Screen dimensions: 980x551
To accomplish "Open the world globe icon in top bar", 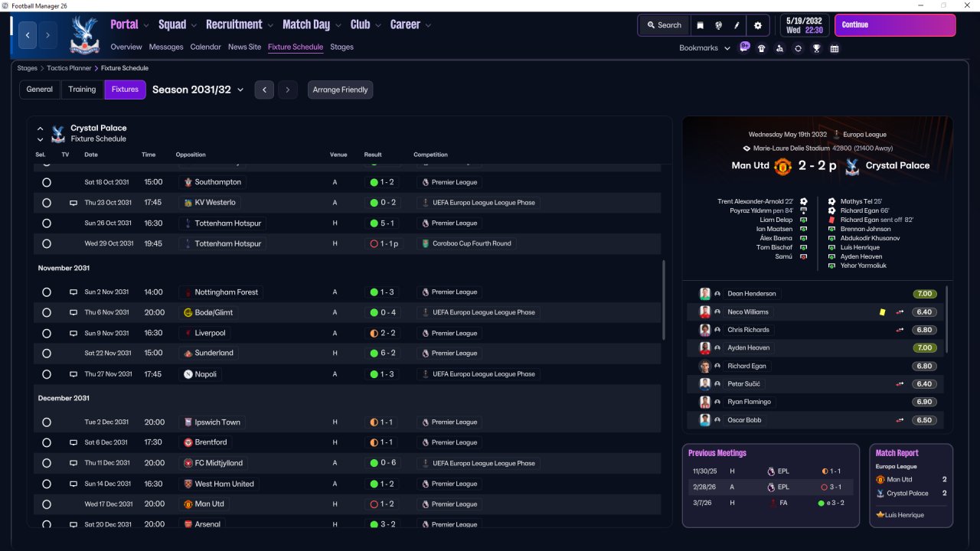I will (x=719, y=25).
